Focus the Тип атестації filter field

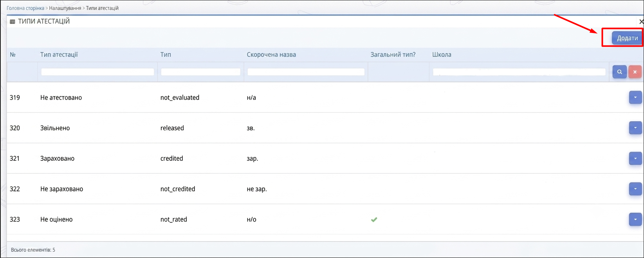click(97, 72)
